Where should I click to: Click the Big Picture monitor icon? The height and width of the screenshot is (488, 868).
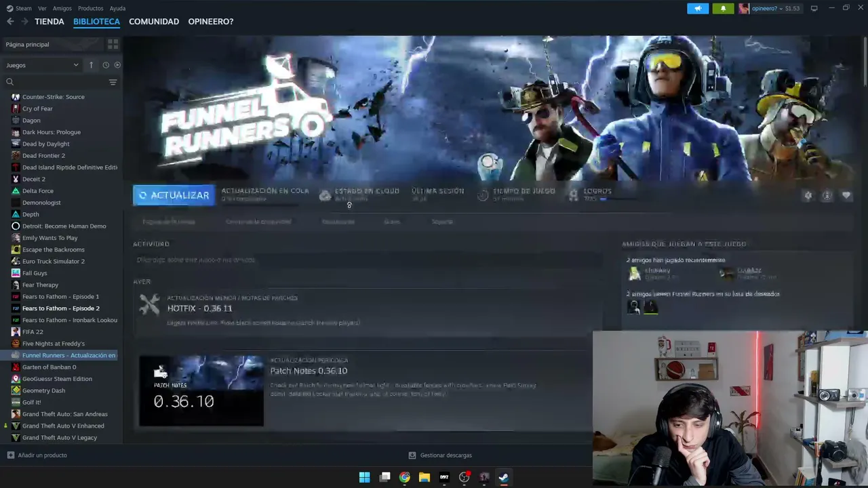coord(814,8)
